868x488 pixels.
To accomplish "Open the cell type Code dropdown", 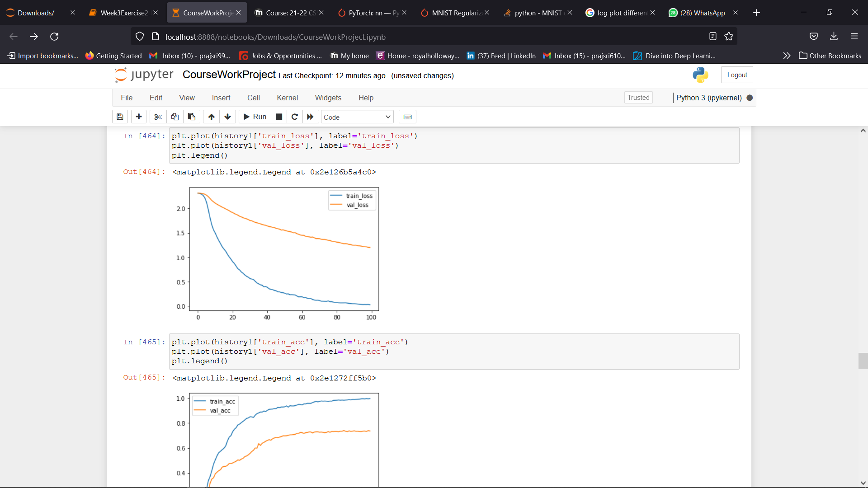I will point(357,117).
